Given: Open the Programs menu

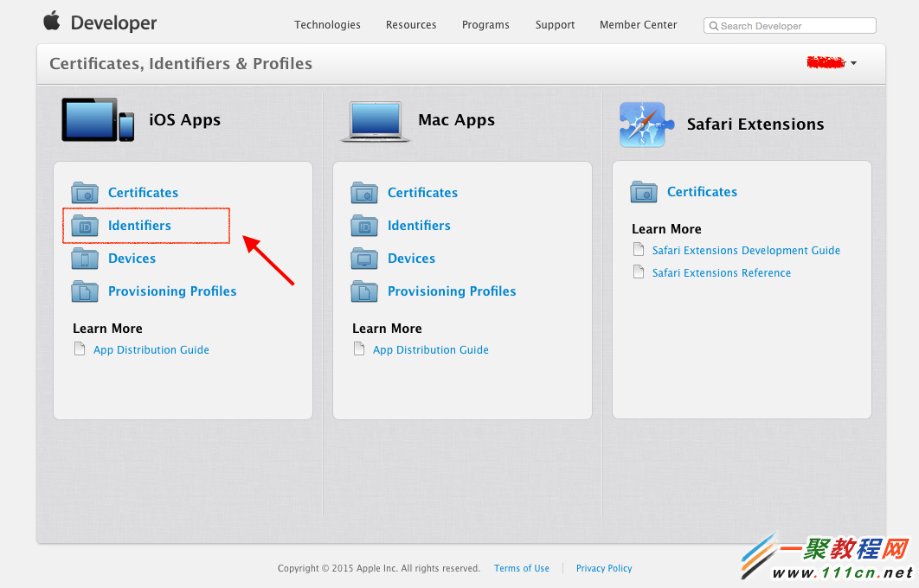Looking at the screenshot, I should pos(485,24).
